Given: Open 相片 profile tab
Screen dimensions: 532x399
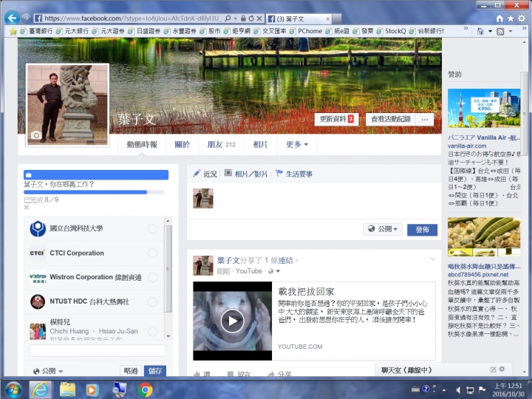Looking at the screenshot, I should point(261,145).
